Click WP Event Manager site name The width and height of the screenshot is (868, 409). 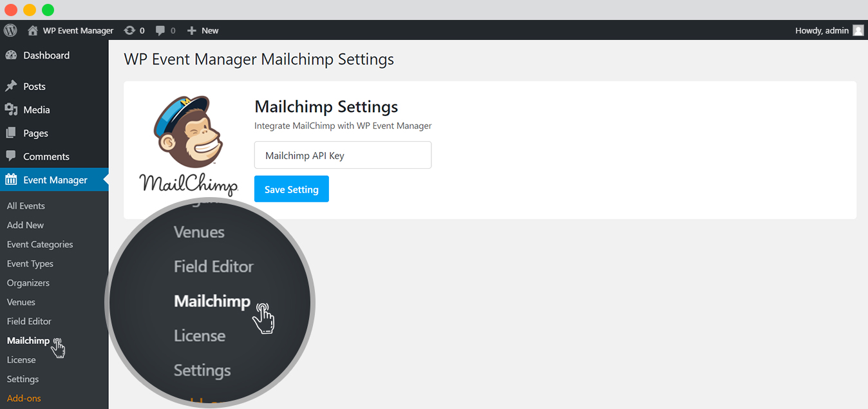pyautogui.click(x=78, y=30)
